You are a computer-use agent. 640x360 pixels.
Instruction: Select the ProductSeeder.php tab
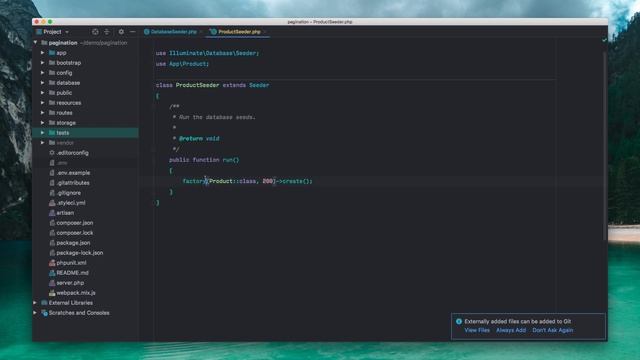click(239, 32)
